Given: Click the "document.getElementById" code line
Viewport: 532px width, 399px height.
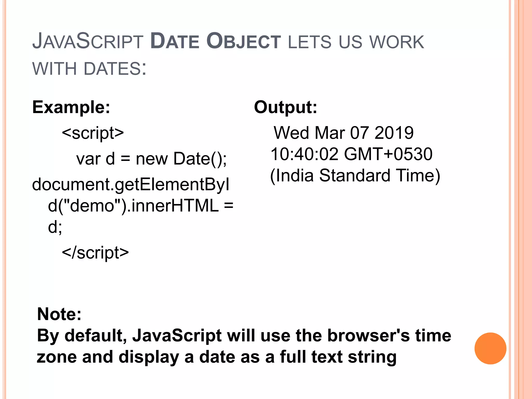Looking at the screenshot, I should (x=131, y=184).
